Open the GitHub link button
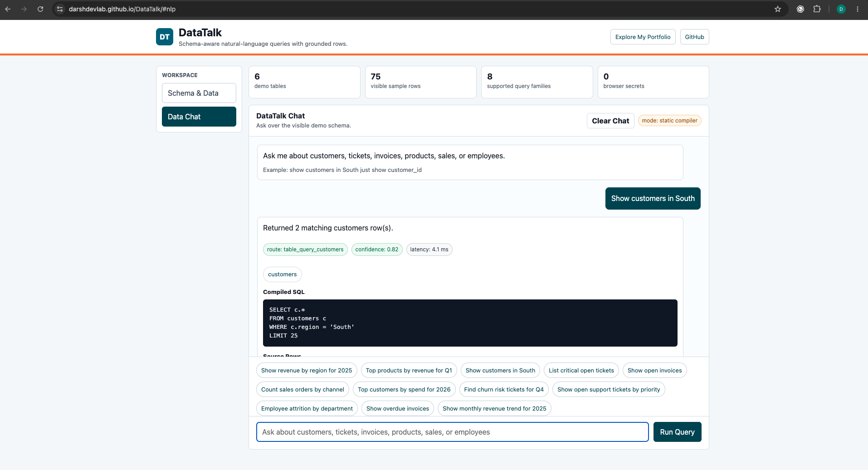868x470 pixels. pos(694,37)
